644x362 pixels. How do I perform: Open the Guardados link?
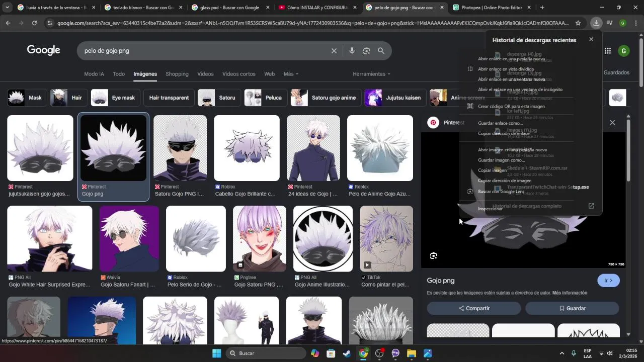pos(616,72)
